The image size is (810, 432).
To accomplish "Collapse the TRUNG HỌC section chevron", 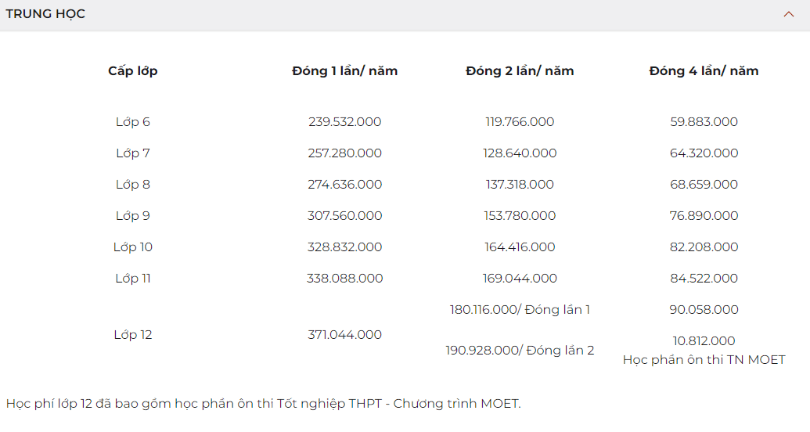I will click(x=788, y=14).
